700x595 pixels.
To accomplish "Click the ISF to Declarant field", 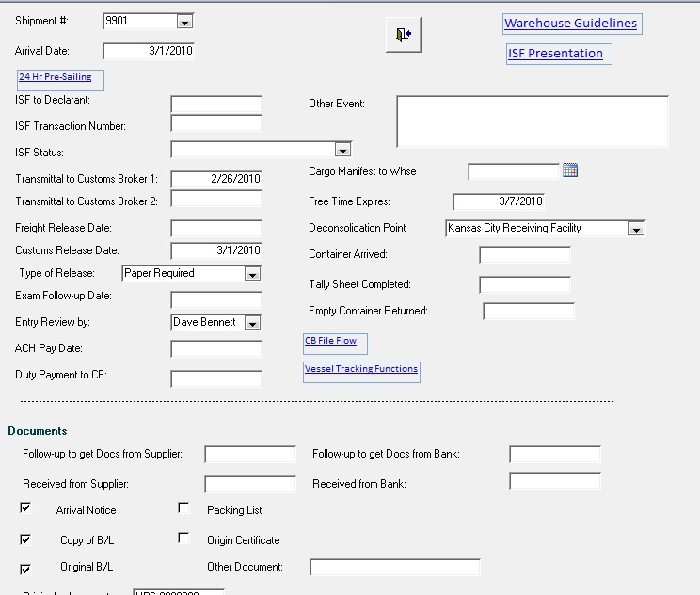I will (x=216, y=105).
